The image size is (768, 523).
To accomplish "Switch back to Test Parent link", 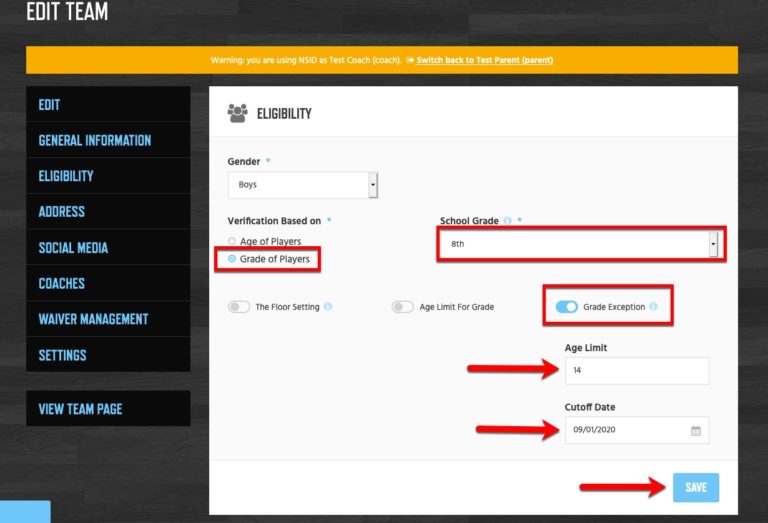I will pos(484,60).
